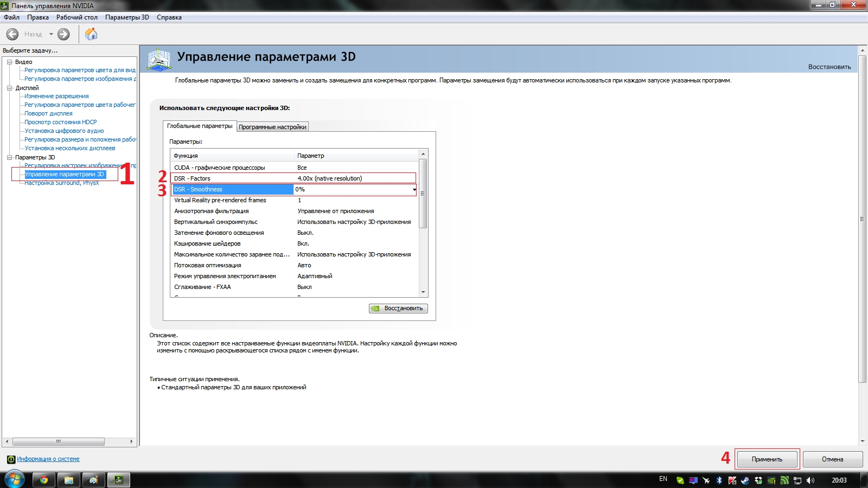Open the DSR - Smoothness value dropdown
The width and height of the screenshot is (868, 488).
click(x=414, y=189)
